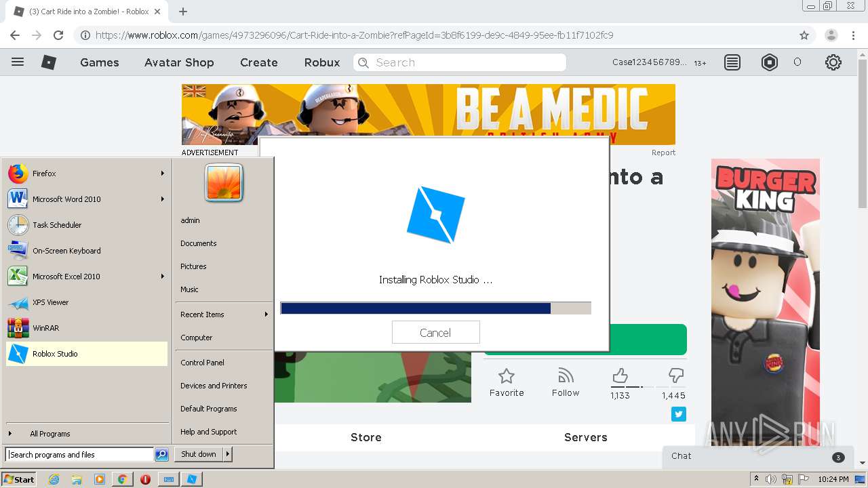Click the Search programs and files box
Viewport: 868px width, 488px height.
[x=79, y=455]
